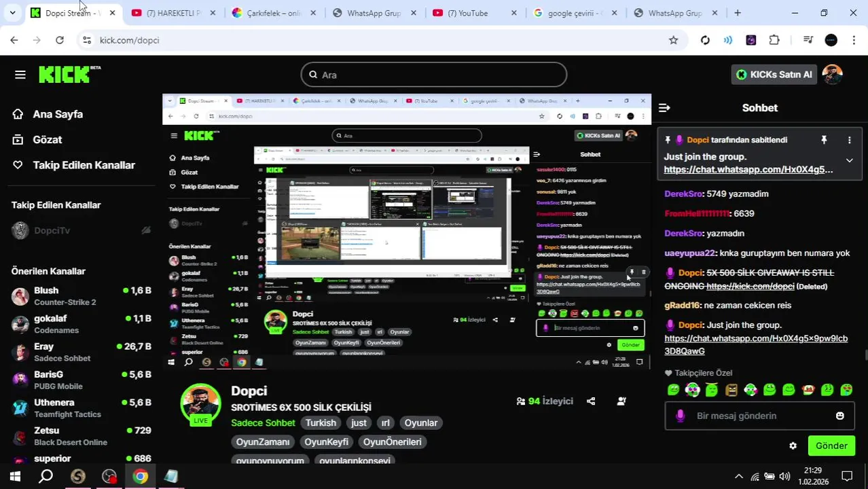Image resolution: width=868 pixels, height=489 pixels.
Task: Open the pinned WhatsApp chat link
Action: coord(748,170)
